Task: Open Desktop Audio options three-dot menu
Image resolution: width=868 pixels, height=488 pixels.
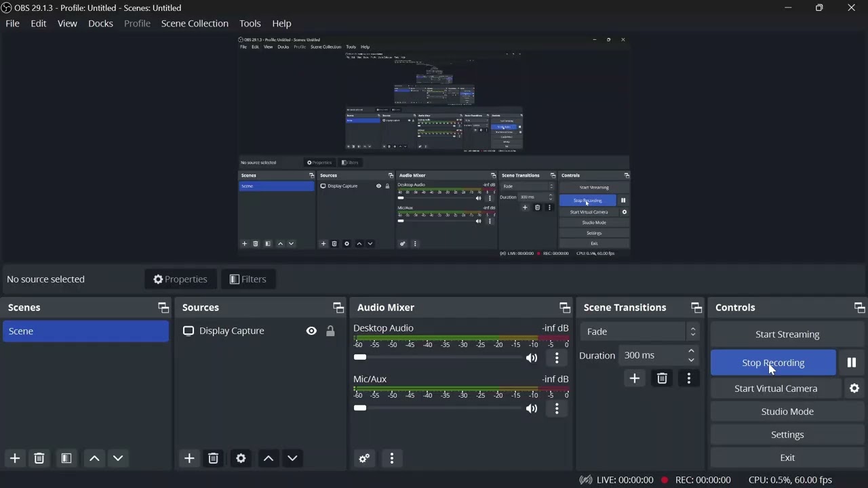Action: coord(557,357)
